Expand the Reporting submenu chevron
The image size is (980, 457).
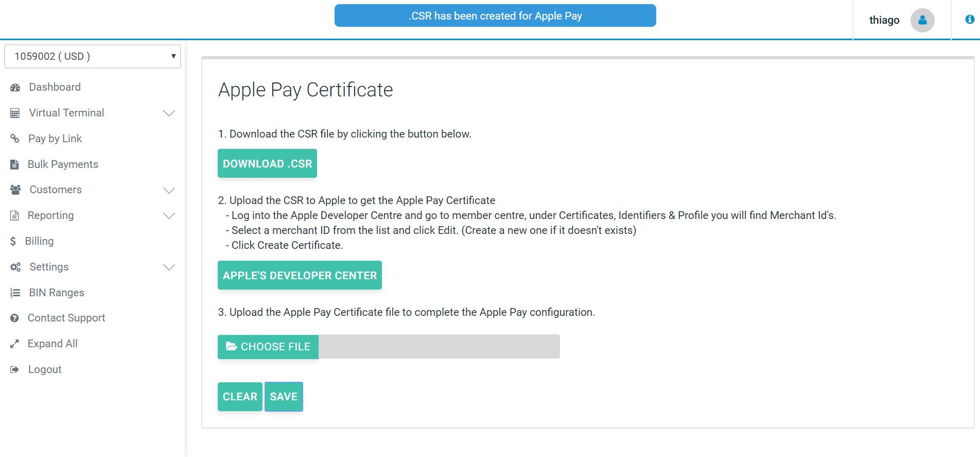(169, 216)
